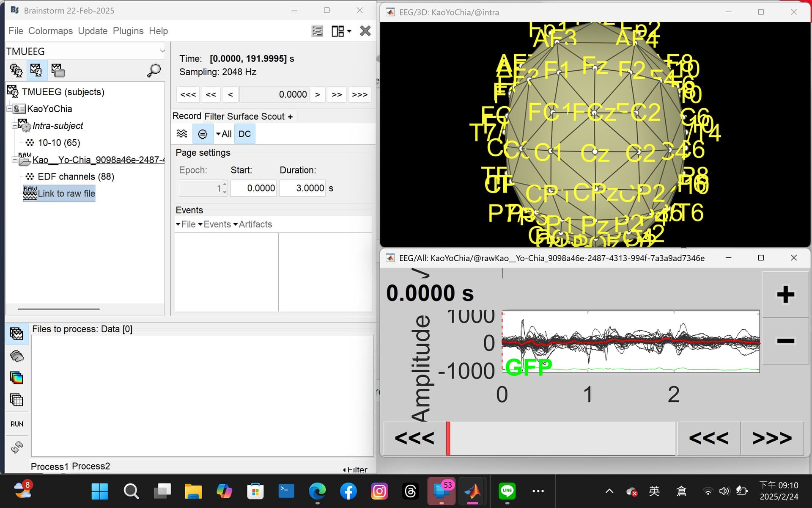Toggle the DC offset removal button
812x508 pixels.
coord(244,134)
